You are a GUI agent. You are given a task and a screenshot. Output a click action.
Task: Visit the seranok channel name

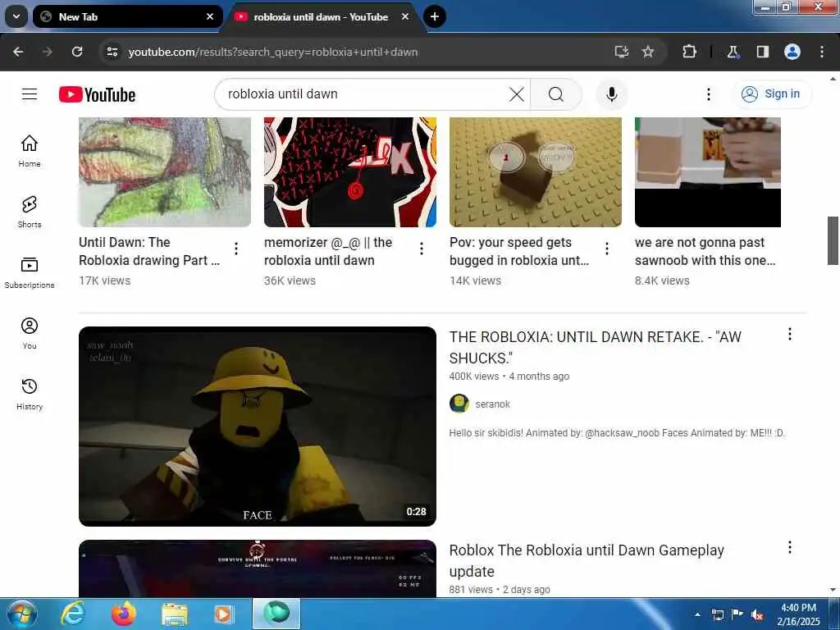click(492, 404)
